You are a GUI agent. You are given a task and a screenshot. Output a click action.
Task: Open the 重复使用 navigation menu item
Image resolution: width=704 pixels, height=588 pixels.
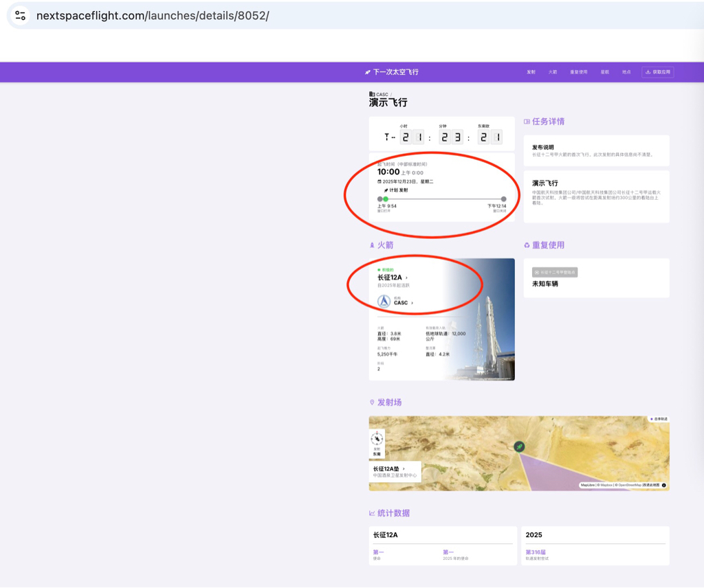coord(579,71)
